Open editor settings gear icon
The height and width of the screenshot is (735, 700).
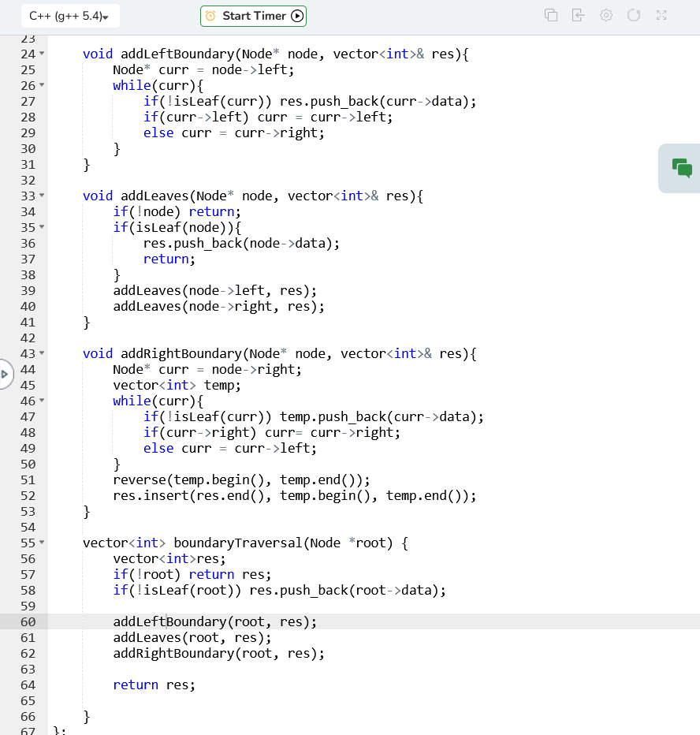point(606,16)
